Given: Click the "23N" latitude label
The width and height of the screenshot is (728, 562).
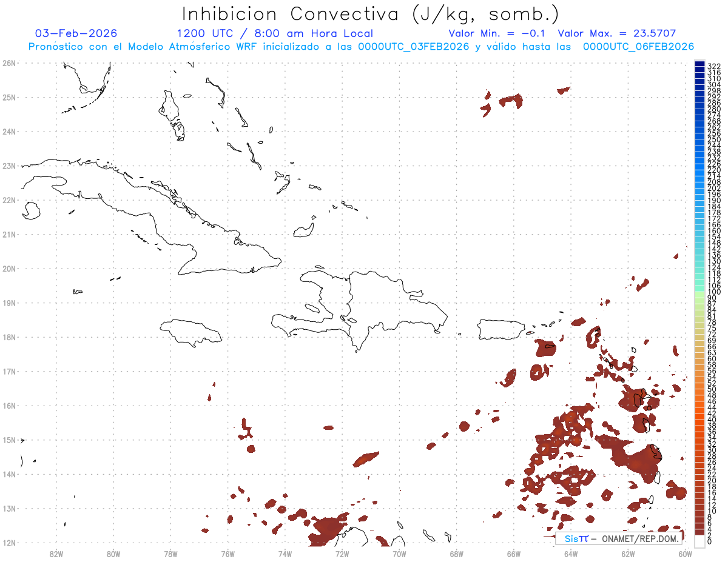Looking at the screenshot, I should [9, 166].
